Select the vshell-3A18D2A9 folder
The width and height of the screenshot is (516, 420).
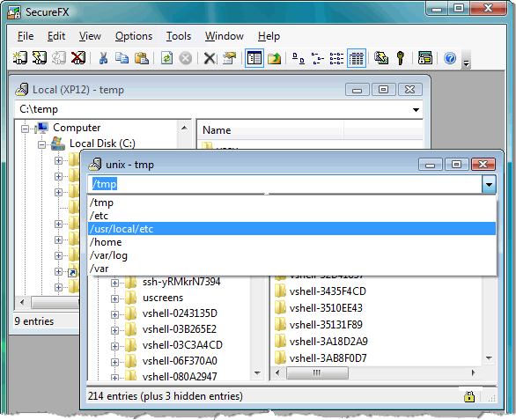328,342
